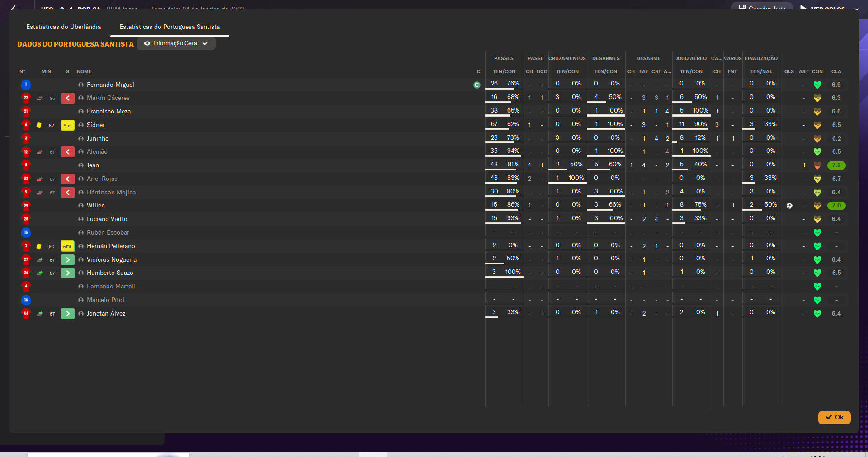
Task: Open player Fernando Marteli
Action: click(x=111, y=287)
